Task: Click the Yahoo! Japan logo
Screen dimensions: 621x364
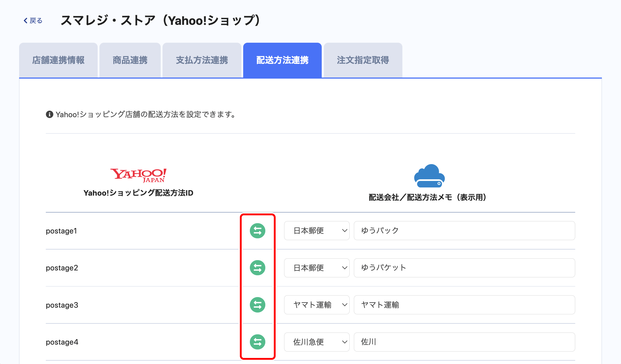Action: click(138, 175)
